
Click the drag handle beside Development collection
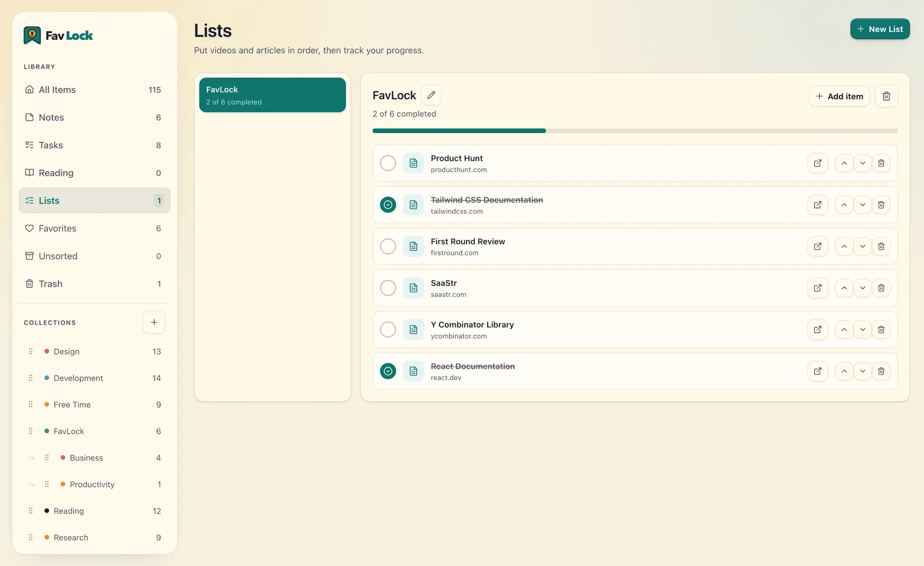pos(31,378)
